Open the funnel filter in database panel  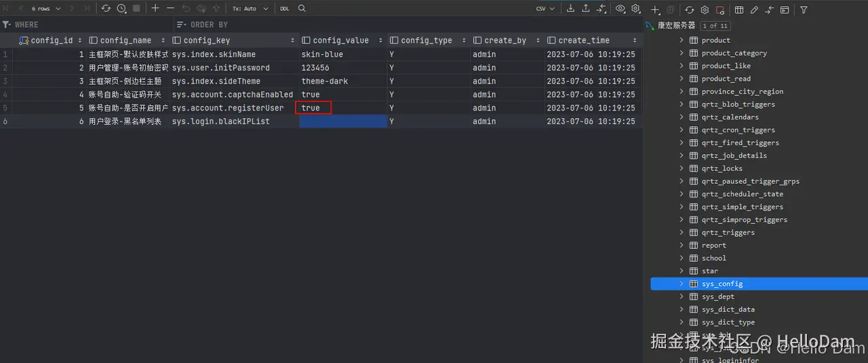804,10
